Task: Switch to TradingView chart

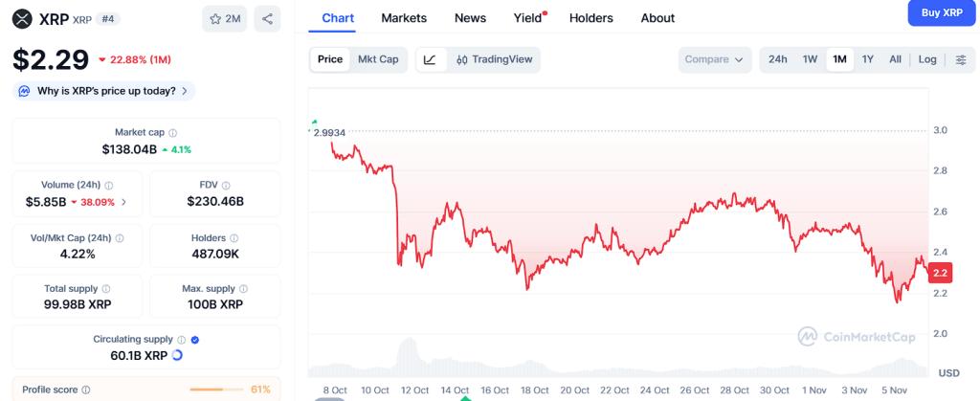Action: [x=494, y=59]
